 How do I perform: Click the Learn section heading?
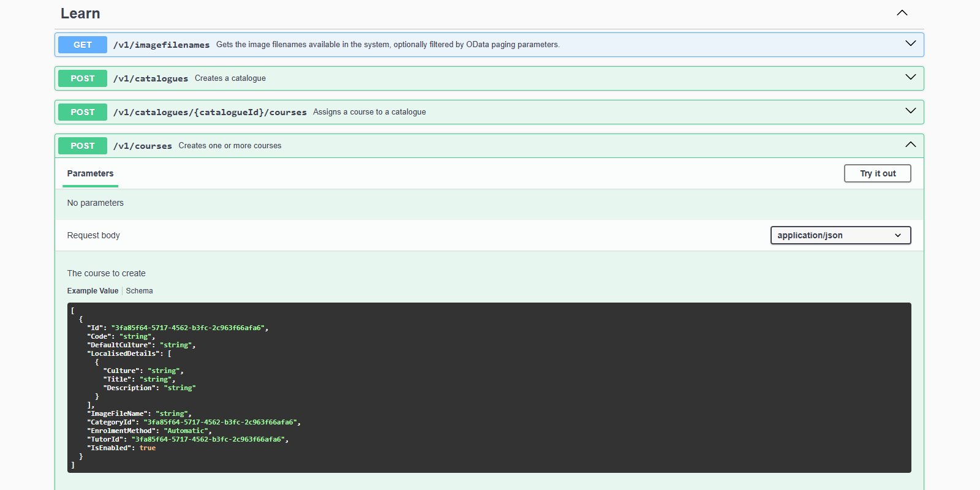tap(80, 13)
